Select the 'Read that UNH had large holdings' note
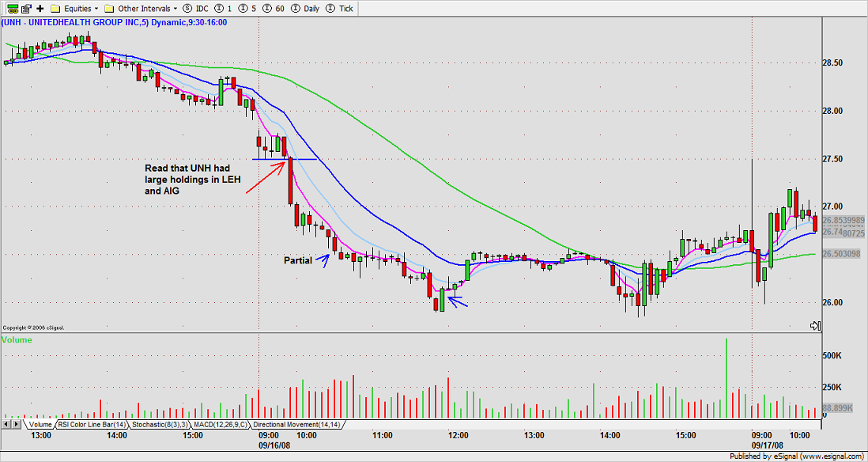The image size is (868, 462). coord(191,178)
